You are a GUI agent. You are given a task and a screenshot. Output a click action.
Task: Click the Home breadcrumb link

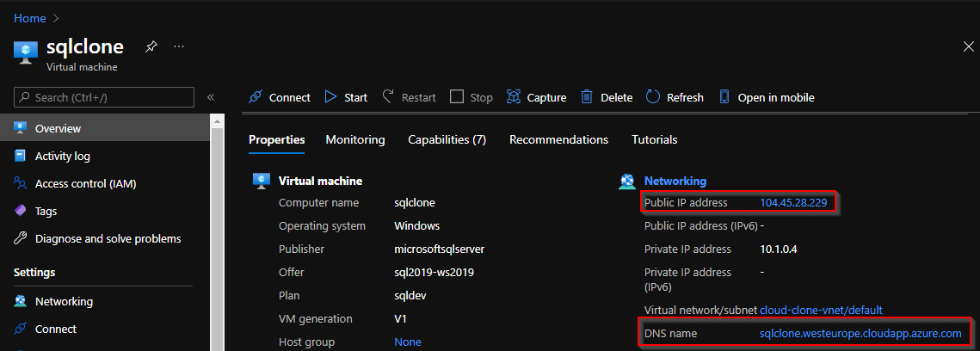coord(30,18)
